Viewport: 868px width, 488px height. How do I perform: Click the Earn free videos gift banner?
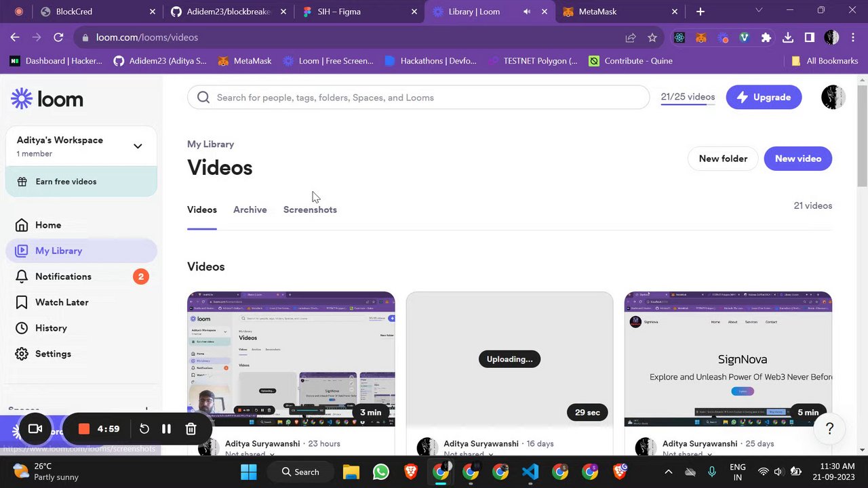(81, 182)
